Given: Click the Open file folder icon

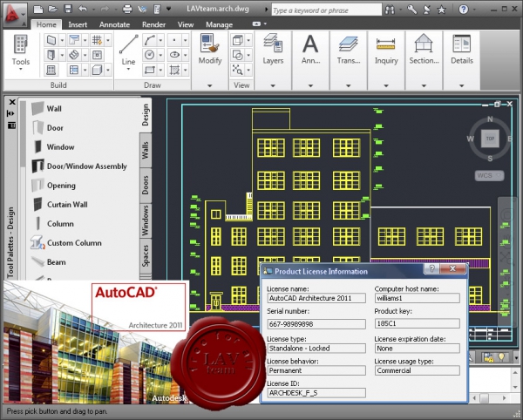Looking at the screenshot, I should click(x=52, y=9).
